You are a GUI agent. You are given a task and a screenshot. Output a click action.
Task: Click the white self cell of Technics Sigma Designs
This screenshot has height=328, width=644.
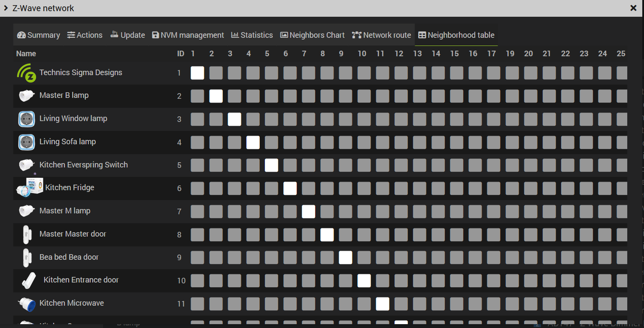197,73
